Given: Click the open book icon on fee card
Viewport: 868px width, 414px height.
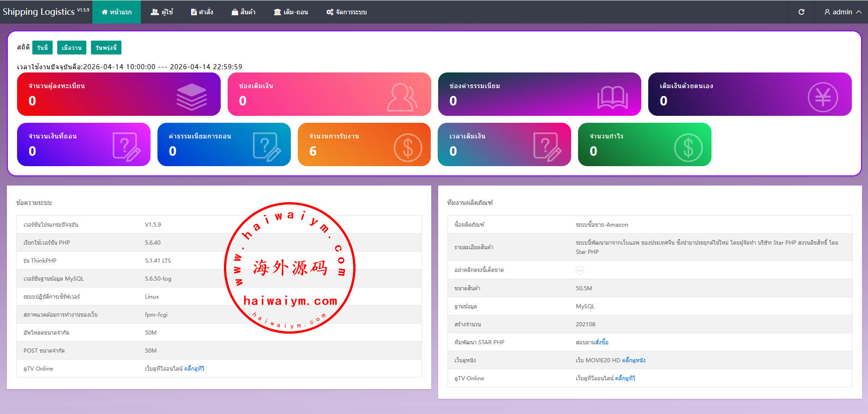Looking at the screenshot, I should point(612,97).
